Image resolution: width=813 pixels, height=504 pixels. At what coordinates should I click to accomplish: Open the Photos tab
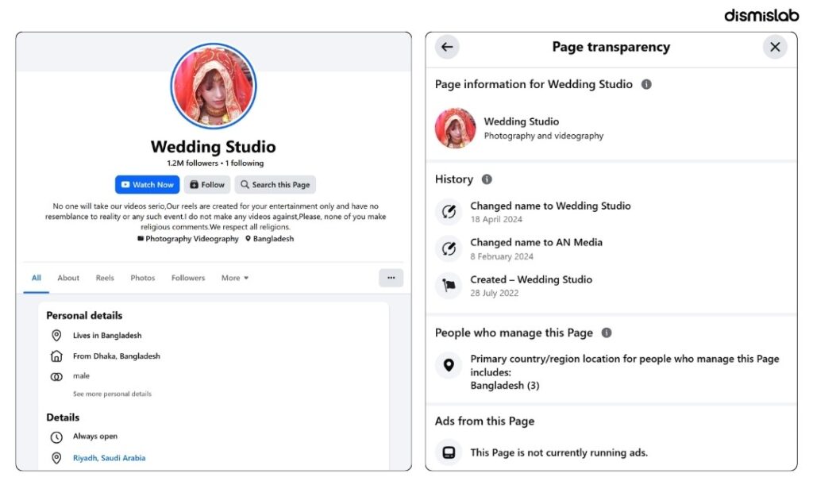tap(143, 278)
